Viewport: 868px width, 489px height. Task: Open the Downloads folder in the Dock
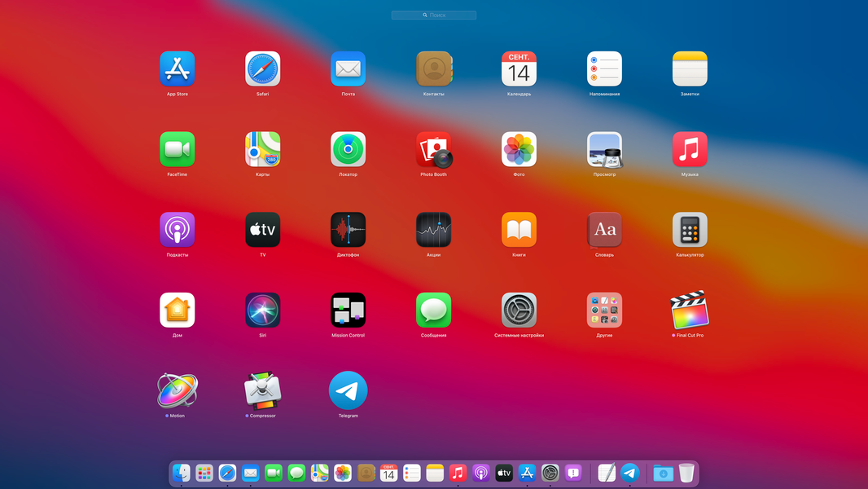pyautogui.click(x=663, y=473)
